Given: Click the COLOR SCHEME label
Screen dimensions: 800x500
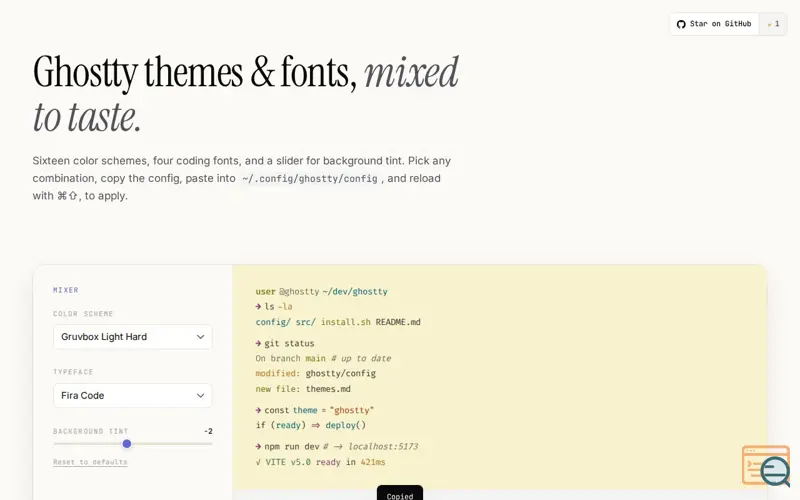Looking at the screenshot, I should tap(83, 314).
